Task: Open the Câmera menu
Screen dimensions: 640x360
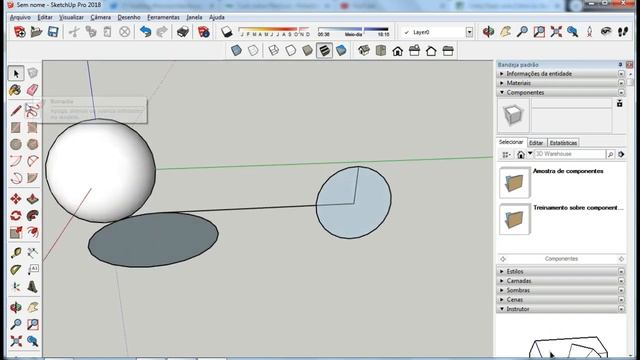Action: [x=100, y=17]
